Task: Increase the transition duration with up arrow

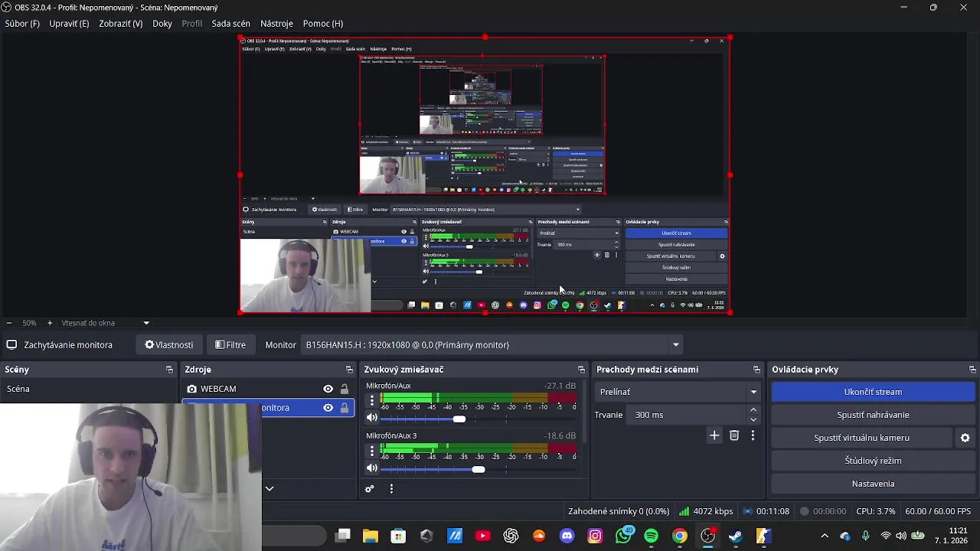Action: [753, 410]
